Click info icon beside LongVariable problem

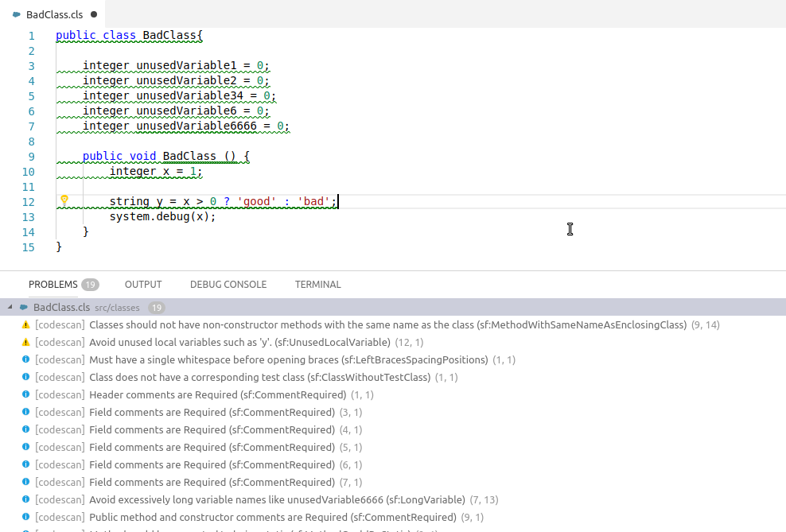pyautogui.click(x=26, y=499)
